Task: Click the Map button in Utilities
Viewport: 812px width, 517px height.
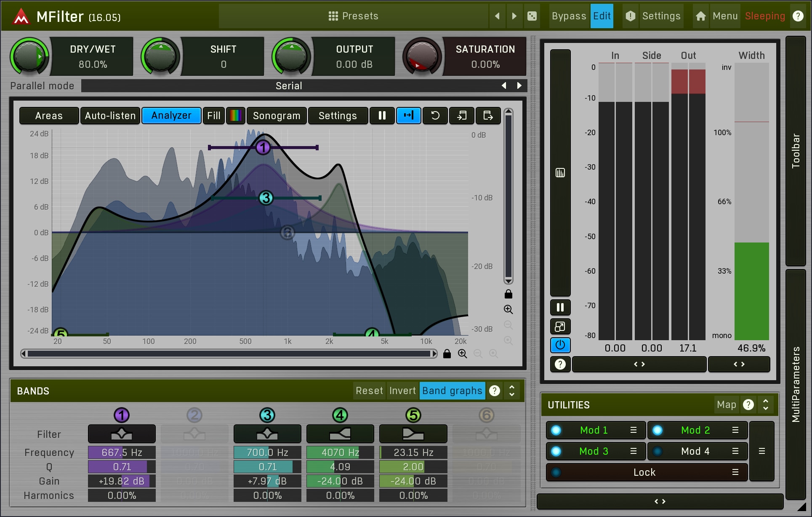Action: click(727, 405)
